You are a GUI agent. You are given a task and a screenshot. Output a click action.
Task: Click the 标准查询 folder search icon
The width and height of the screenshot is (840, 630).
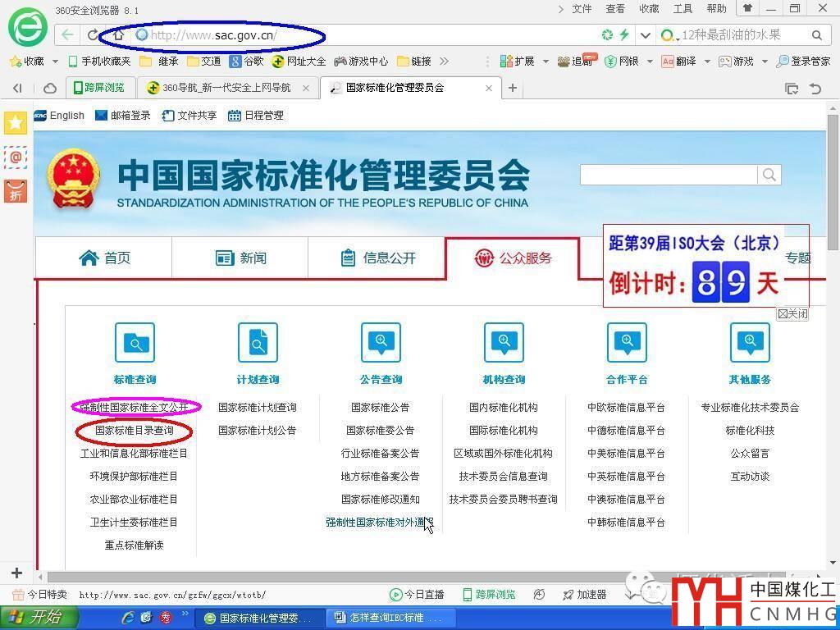(x=135, y=343)
